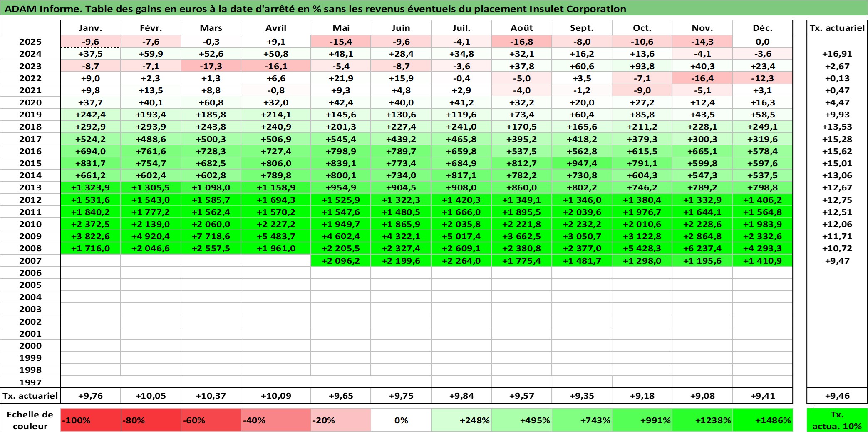The width and height of the screenshot is (868, 432).
Task: Select the 'Avril' column header
Action: pyautogui.click(x=276, y=28)
